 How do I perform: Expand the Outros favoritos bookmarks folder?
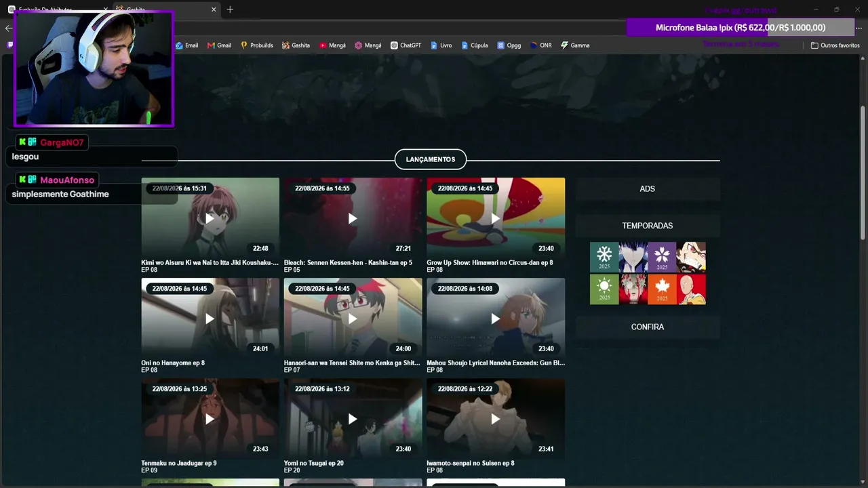point(835,45)
